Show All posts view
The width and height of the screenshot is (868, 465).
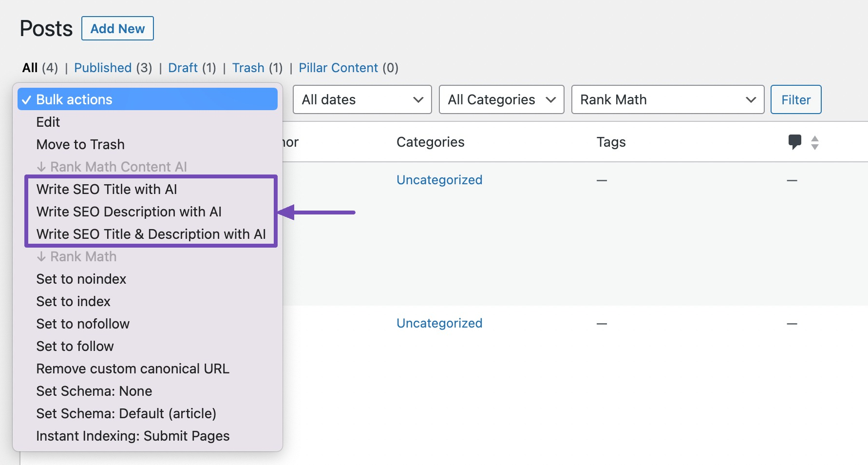30,68
